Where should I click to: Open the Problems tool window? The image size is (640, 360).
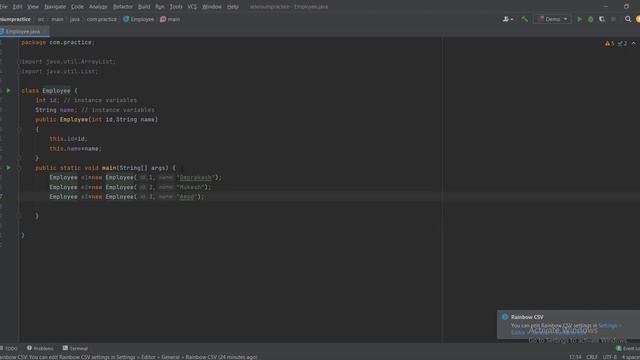(40, 348)
